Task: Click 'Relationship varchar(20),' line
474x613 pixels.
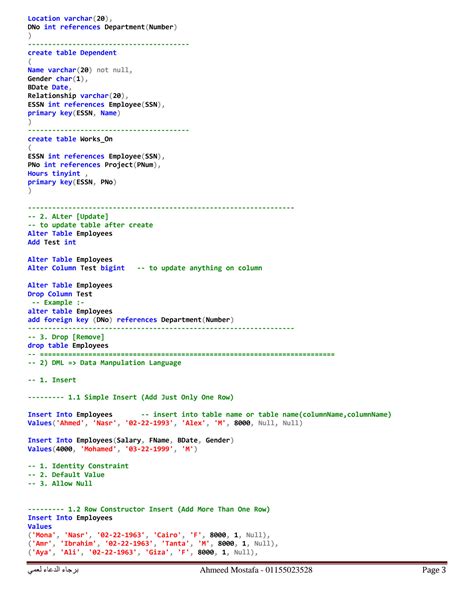Action: pos(78,96)
